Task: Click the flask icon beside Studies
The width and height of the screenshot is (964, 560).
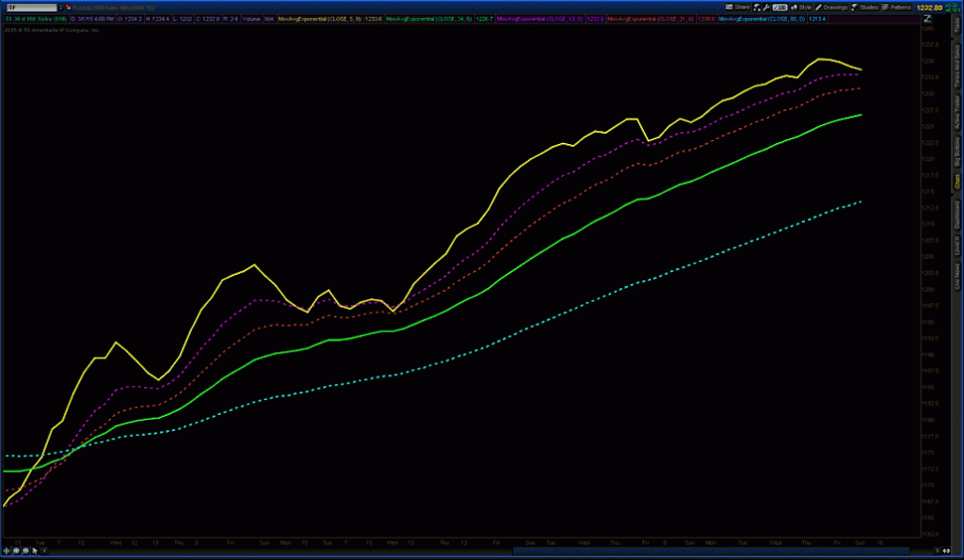Action: (x=854, y=8)
